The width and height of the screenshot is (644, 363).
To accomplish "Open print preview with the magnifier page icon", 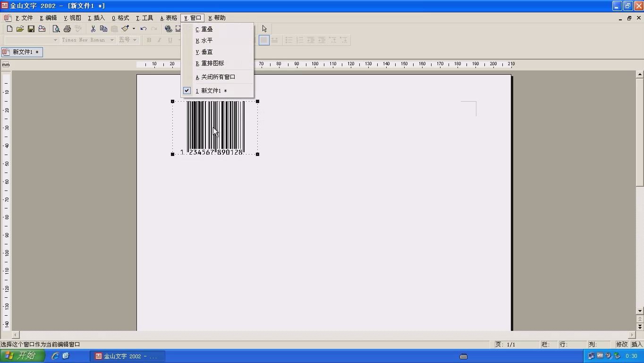I will [x=56, y=29].
